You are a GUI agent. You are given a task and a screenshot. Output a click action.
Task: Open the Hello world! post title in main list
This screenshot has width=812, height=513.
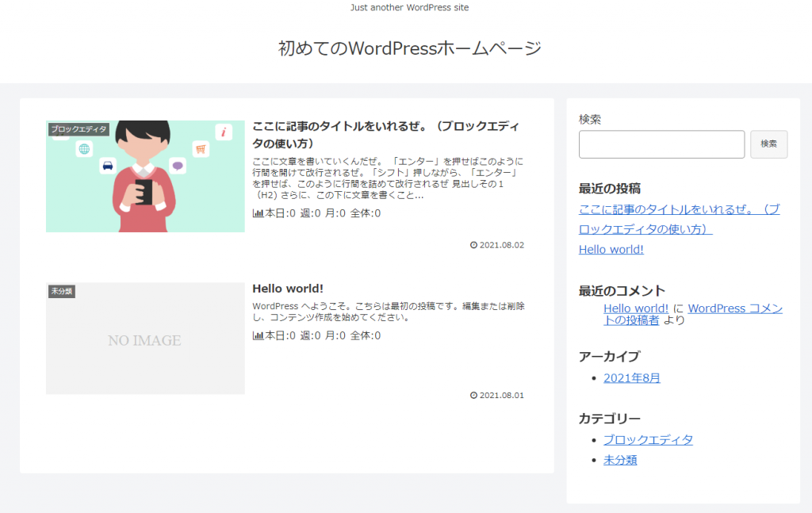pyautogui.click(x=287, y=289)
